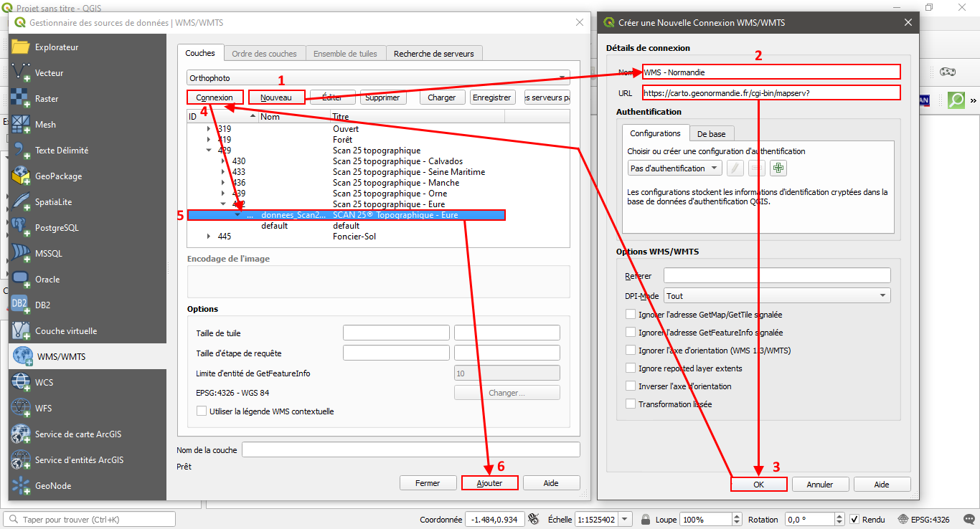Image resolution: width=980 pixels, height=529 pixels.
Task: Expand tree row 419 Forêt
Action: [209, 140]
